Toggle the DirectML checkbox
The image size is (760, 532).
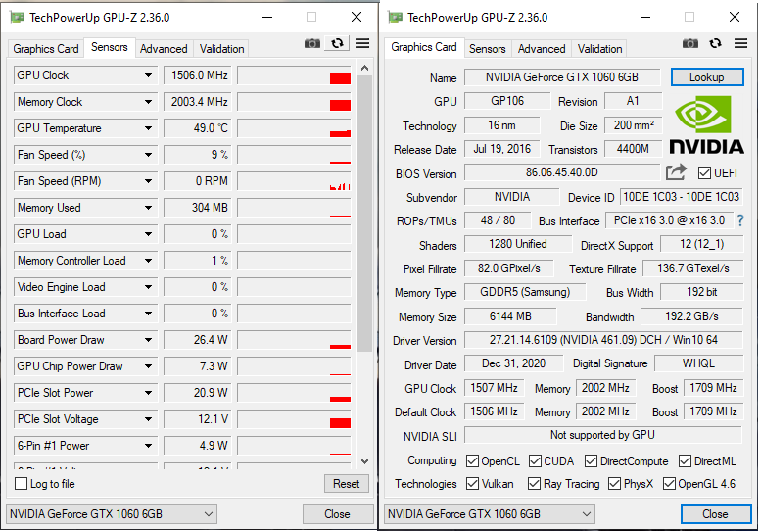(x=685, y=460)
